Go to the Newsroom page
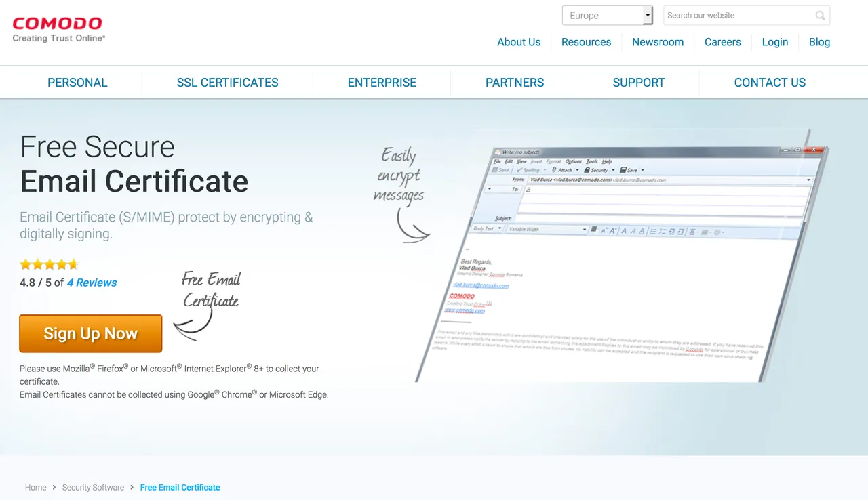The height and width of the screenshot is (500, 868). tap(658, 42)
